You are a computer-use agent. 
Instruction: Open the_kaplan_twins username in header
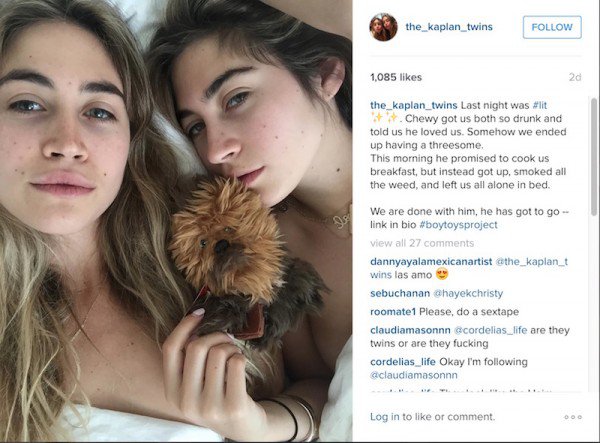click(449, 27)
